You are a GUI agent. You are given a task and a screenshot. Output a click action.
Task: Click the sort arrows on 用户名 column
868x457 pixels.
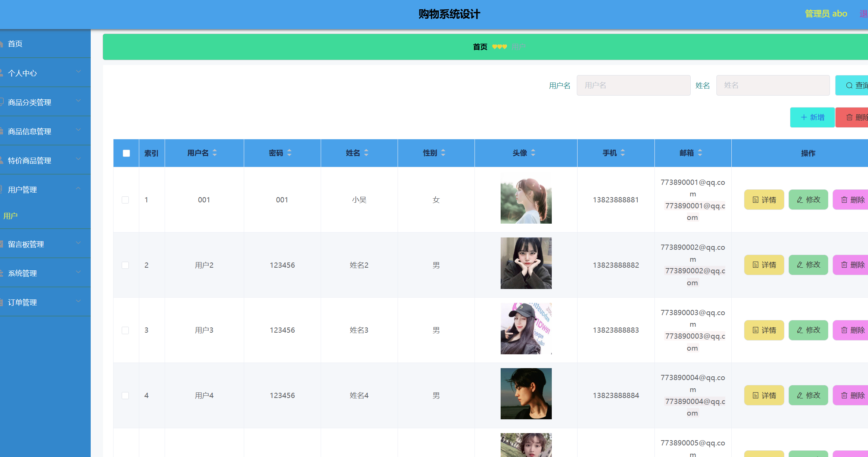[215, 153]
